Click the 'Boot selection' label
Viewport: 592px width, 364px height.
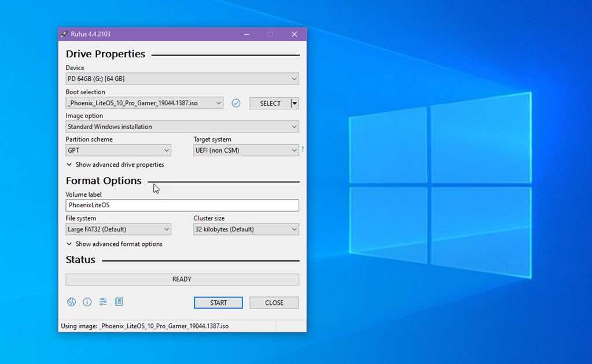pos(85,92)
